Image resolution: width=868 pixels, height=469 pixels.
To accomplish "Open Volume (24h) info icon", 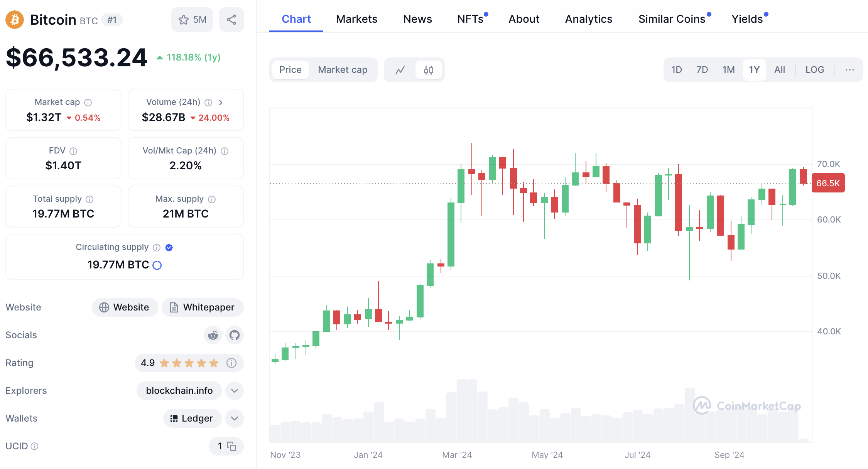I will click(x=208, y=102).
